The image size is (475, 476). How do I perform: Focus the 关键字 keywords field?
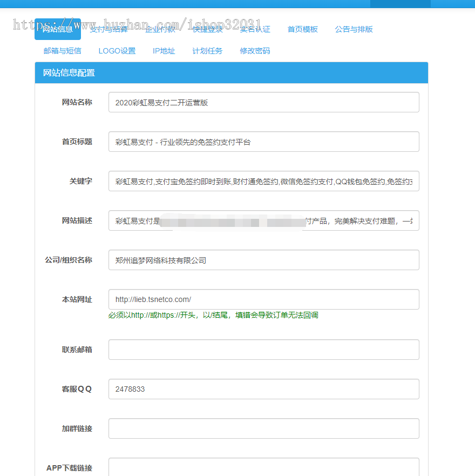tap(263, 181)
